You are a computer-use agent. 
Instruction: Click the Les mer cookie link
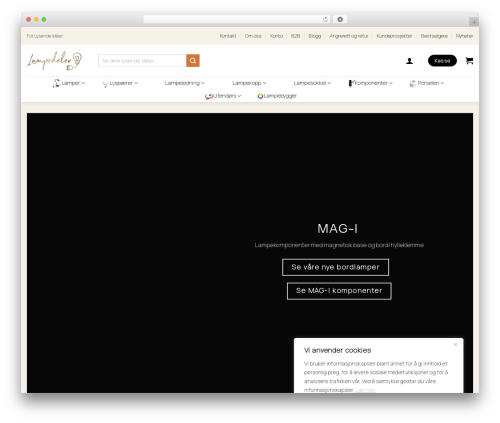[365, 390]
